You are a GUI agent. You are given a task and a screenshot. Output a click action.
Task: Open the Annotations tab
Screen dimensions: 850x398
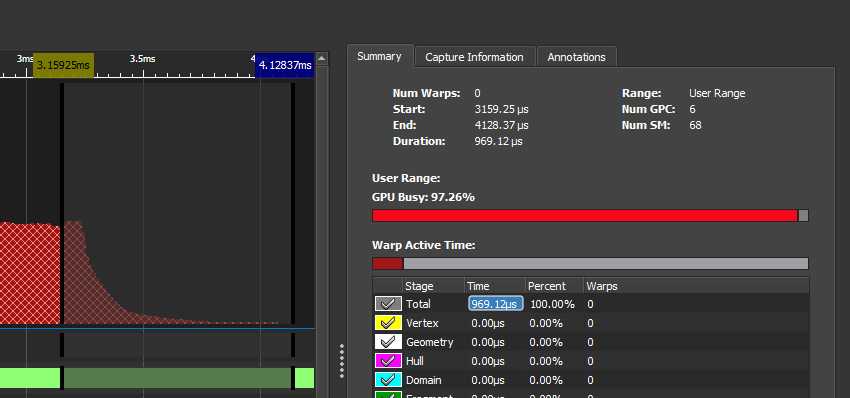[x=576, y=57]
